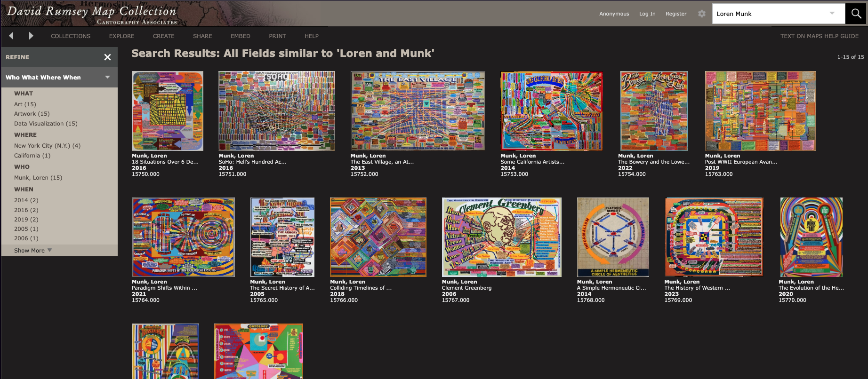Click the David Rumsey Map Collection logo

click(x=92, y=14)
